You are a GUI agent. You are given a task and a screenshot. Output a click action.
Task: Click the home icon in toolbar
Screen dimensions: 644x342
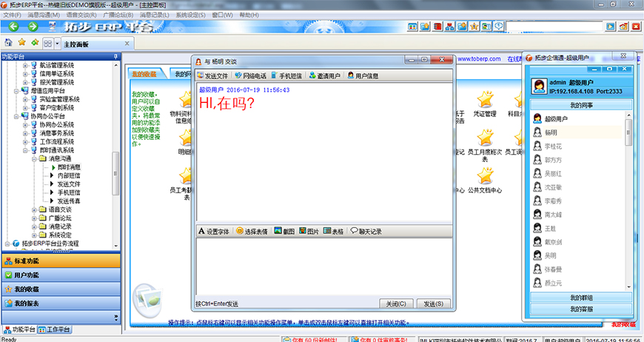coord(8,43)
